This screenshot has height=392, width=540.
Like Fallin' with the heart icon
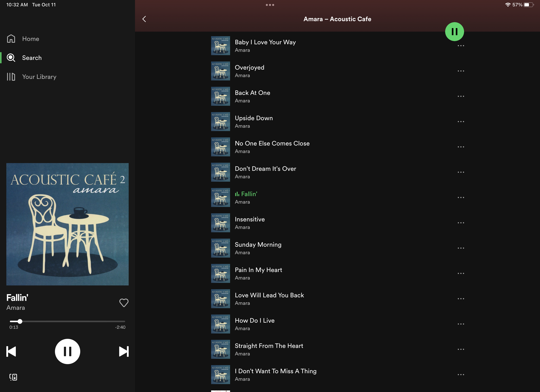pos(124,303)
